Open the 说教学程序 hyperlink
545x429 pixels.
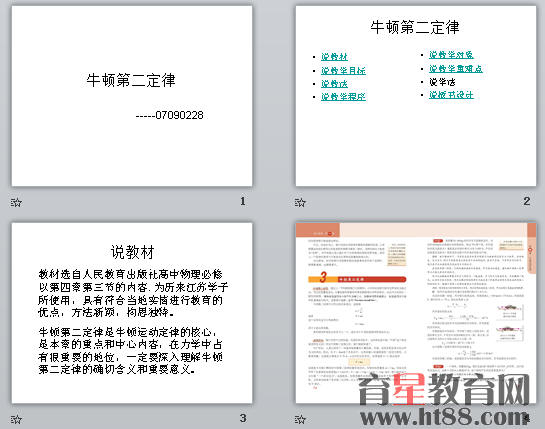[x=343, y=97]
